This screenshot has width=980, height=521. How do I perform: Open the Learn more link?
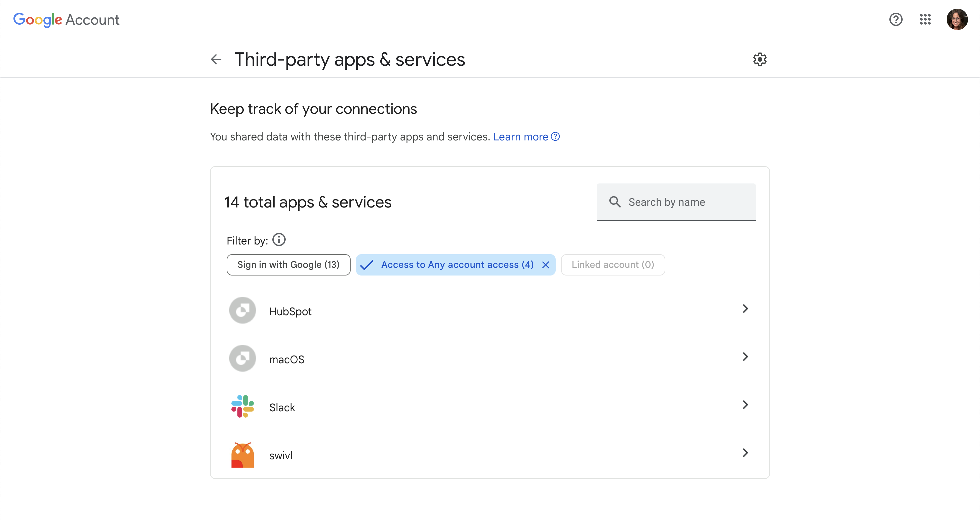coord(520,137)
